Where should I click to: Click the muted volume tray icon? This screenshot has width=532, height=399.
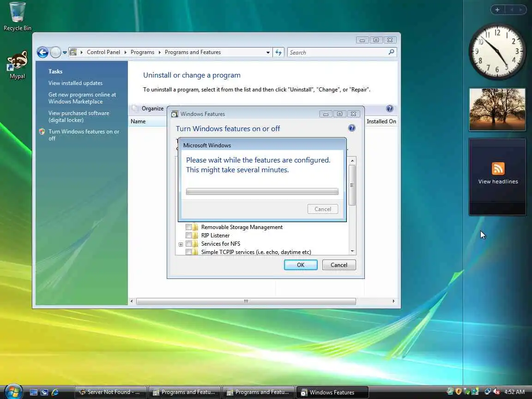[x=496, y=392]
